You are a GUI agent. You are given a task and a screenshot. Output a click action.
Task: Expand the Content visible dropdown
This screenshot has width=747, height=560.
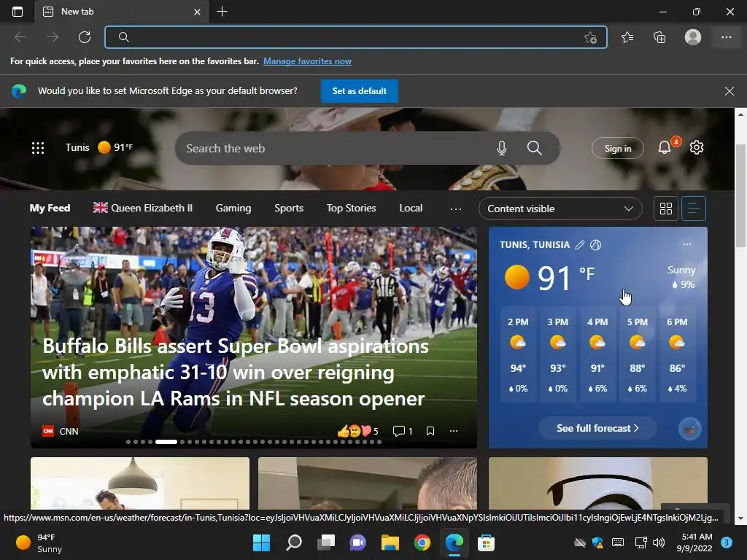pyautogui.click(x=560, y=209)
